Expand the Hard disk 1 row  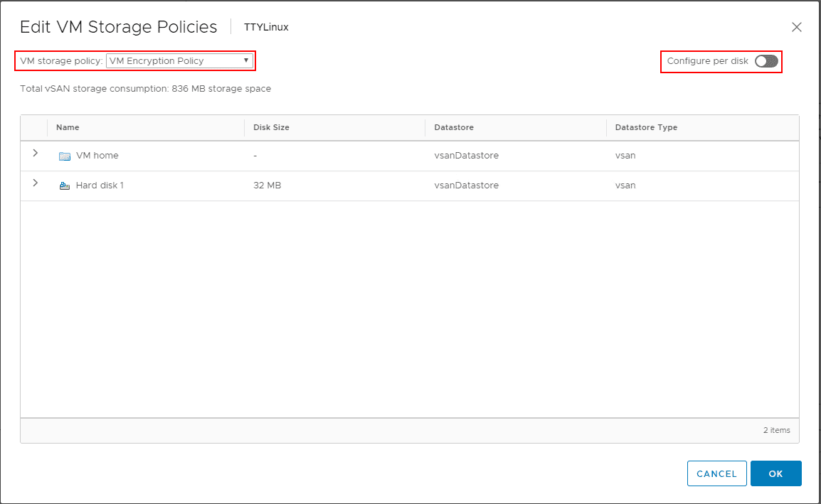(x=35, y=183)
